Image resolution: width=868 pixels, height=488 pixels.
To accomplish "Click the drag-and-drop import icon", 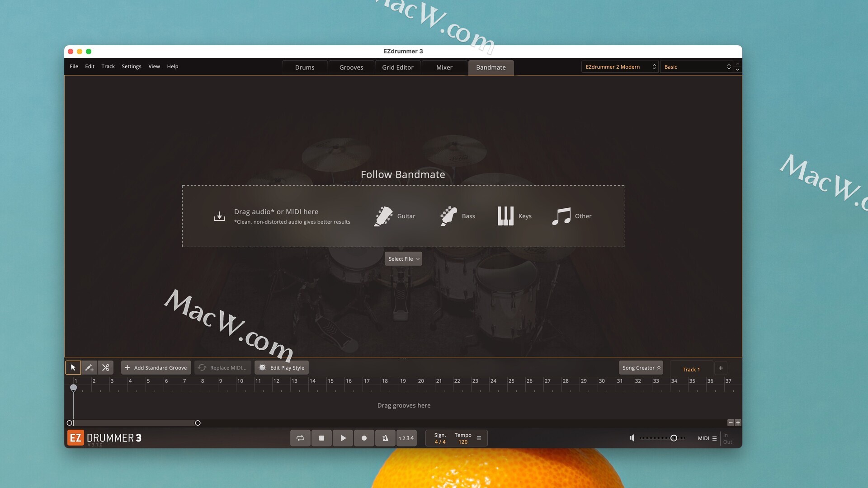I will tap(219, 216).
